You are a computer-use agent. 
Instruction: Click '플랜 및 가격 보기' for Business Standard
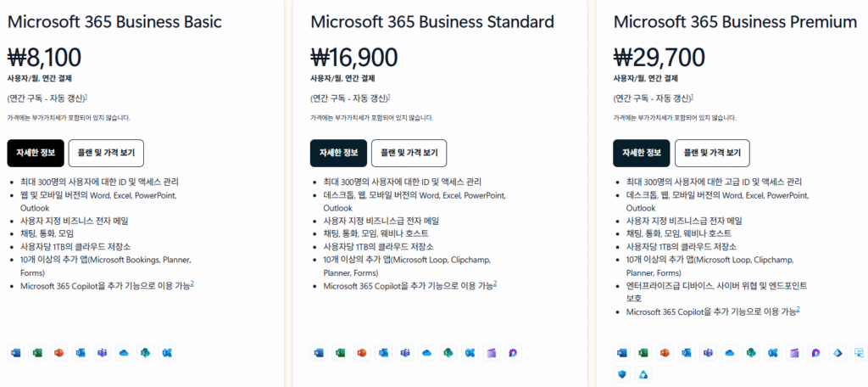[x=409, y=153]
